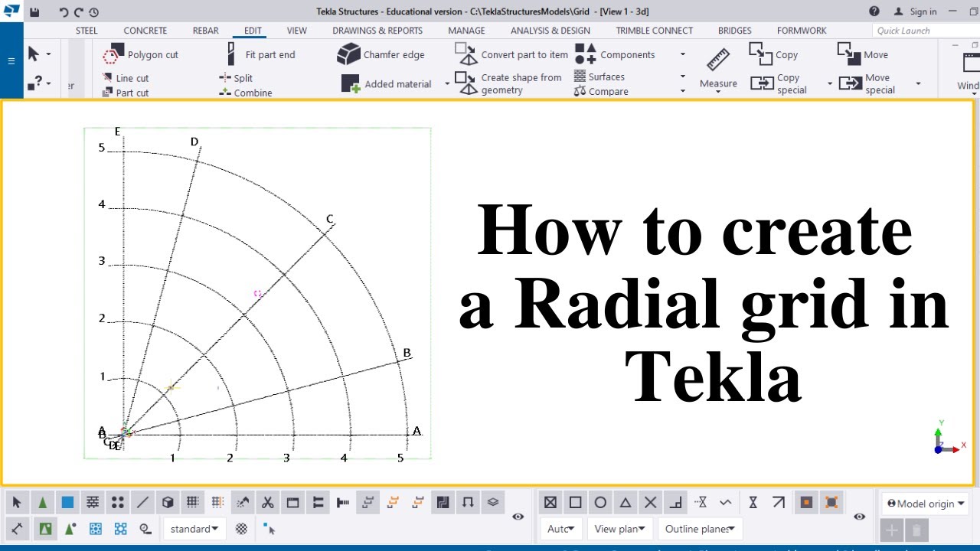
Task: Click the Copy special button
Action: tap(779, 83)
